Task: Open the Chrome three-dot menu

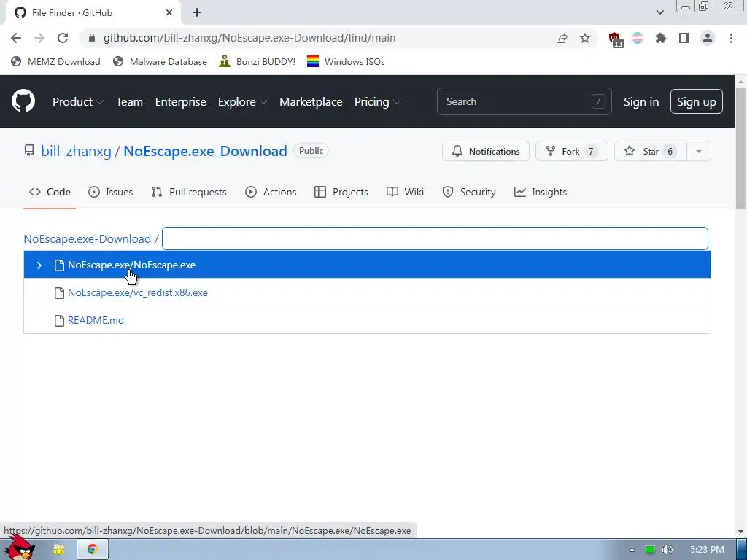Action: pos(731,38)
